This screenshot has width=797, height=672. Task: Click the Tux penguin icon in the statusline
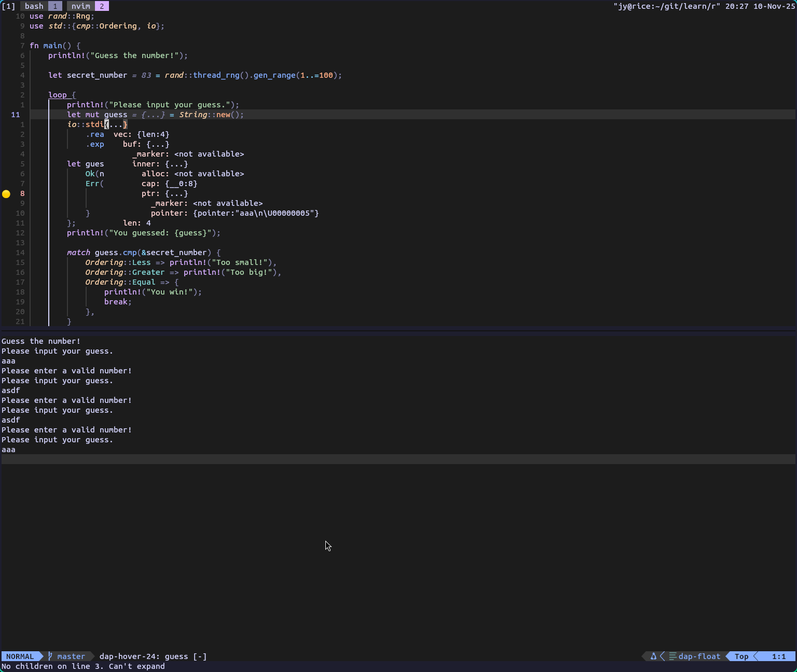click(653, 656)
